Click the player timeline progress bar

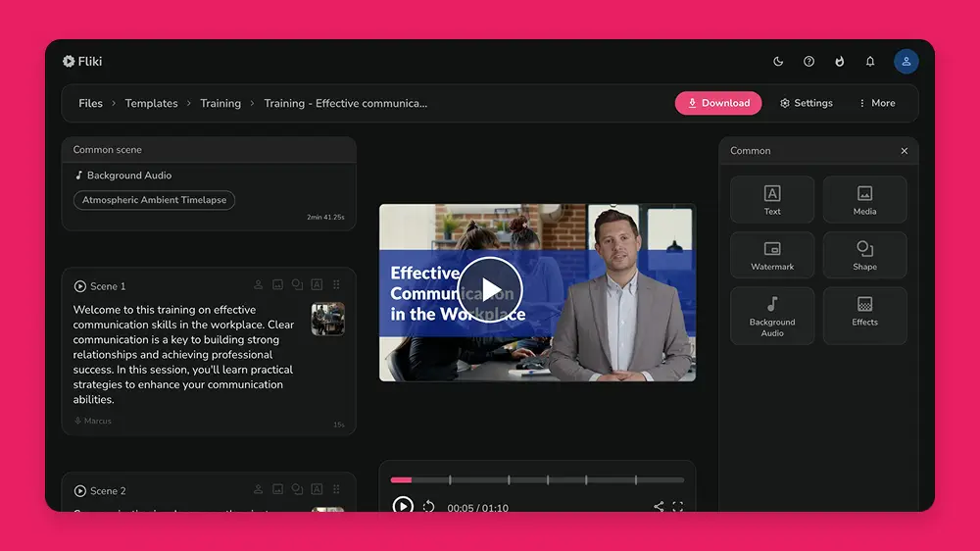(x=537, y=480)
